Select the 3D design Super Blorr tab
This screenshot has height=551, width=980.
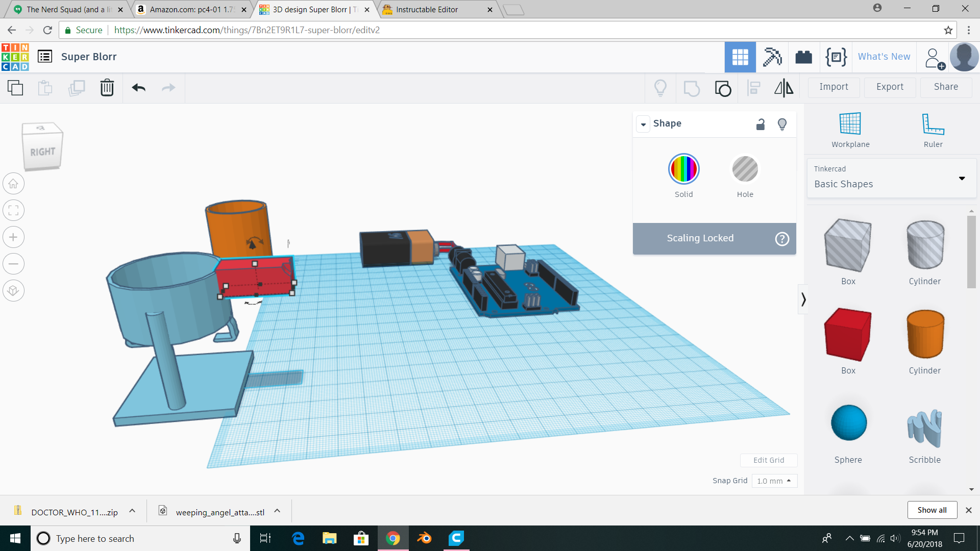click(315, 9)
